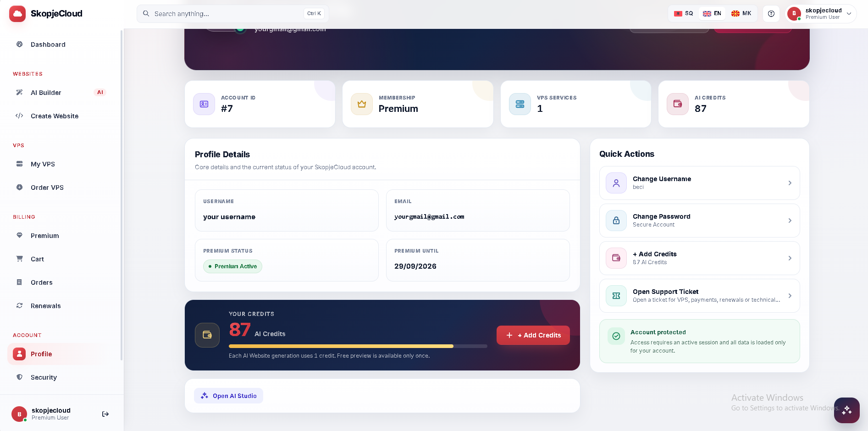The height and width of the screenshot is (431, 868).
Task: Click the credits progress bar
Action: click(x=358, y=346)
